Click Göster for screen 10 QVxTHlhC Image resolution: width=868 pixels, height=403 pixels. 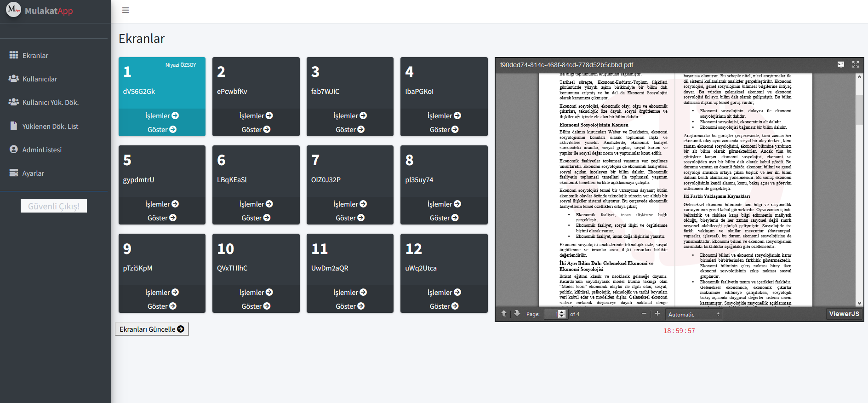point(256,306)
